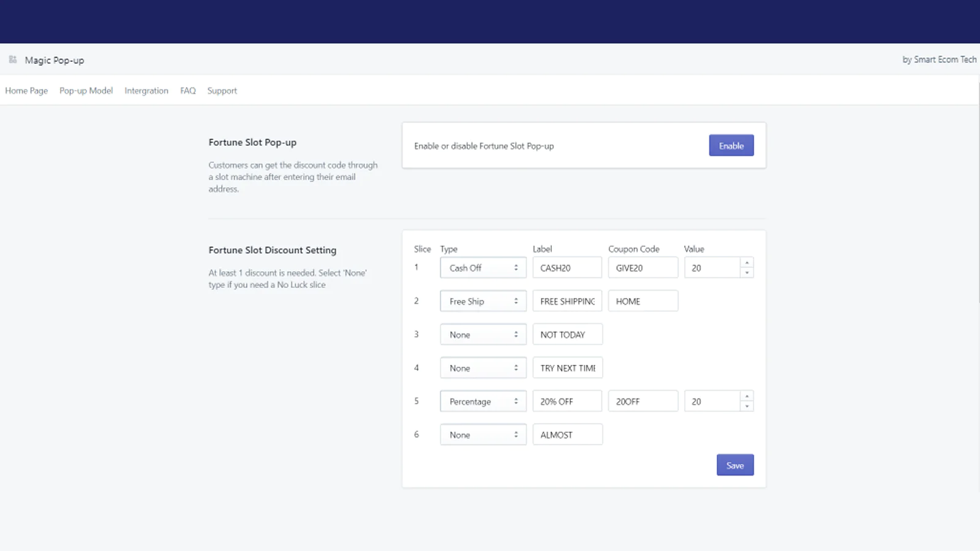Open the Home Page section
The width and height of the screenshot is (980, 551).
point(26,91)
